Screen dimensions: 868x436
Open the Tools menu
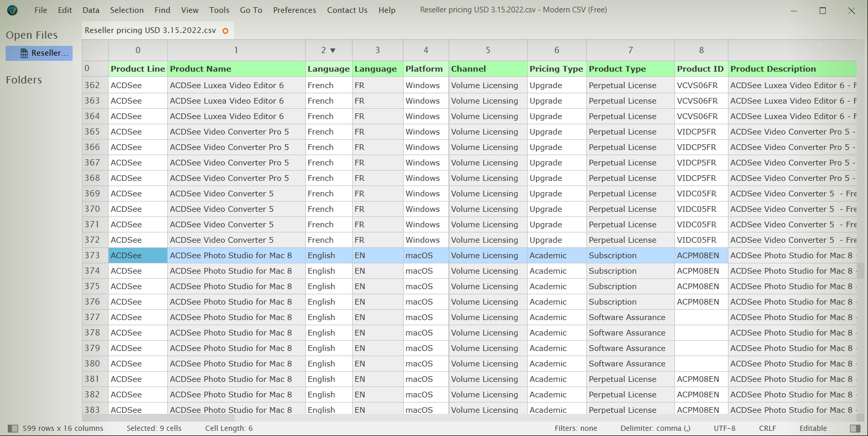pyautogui.click(x=219, y=10)
